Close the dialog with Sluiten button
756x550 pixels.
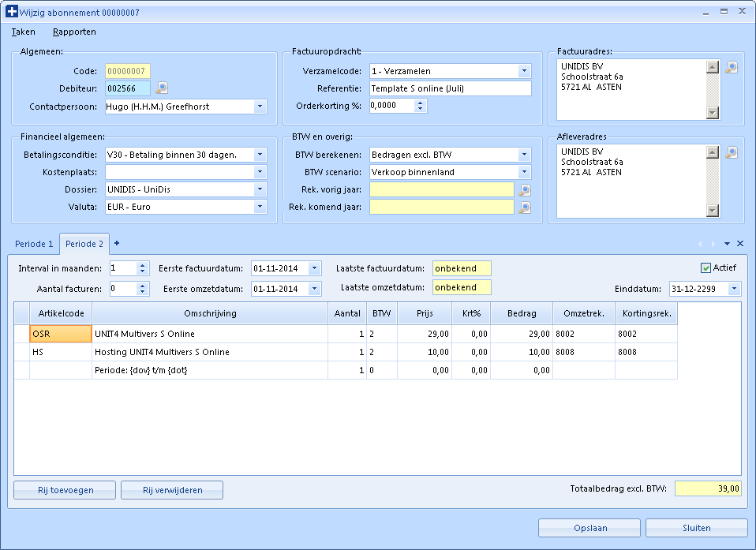click(697, 528)
